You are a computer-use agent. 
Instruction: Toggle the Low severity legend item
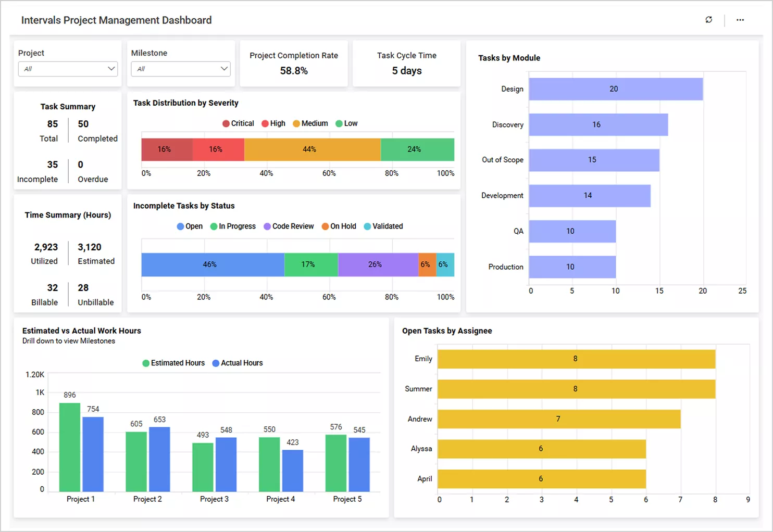coord(346,123)
